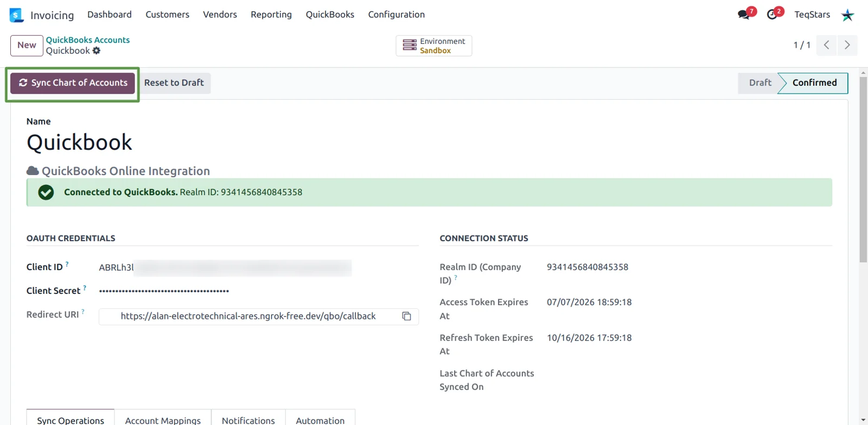Click the Reset to Draft button

pyautogui.click(x=174, y=83)
